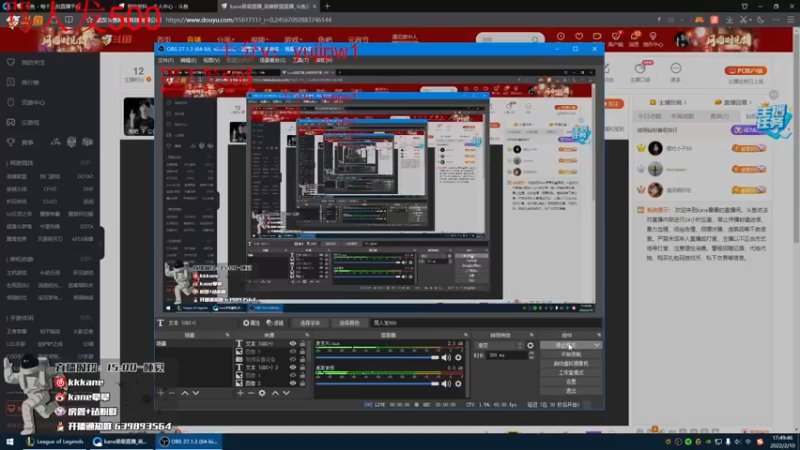The image size is (800, 450).
Task: Enable Studio Mode button
Action: 571,372
